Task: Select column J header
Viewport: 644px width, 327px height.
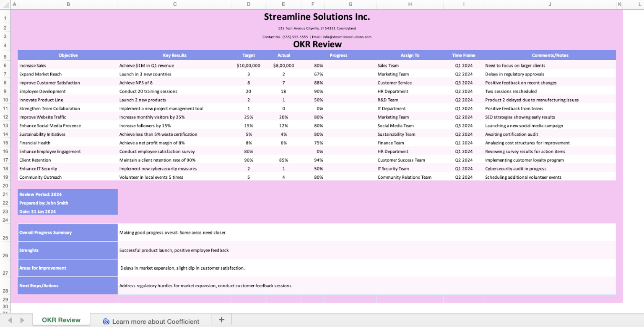Action: (550, 4)
